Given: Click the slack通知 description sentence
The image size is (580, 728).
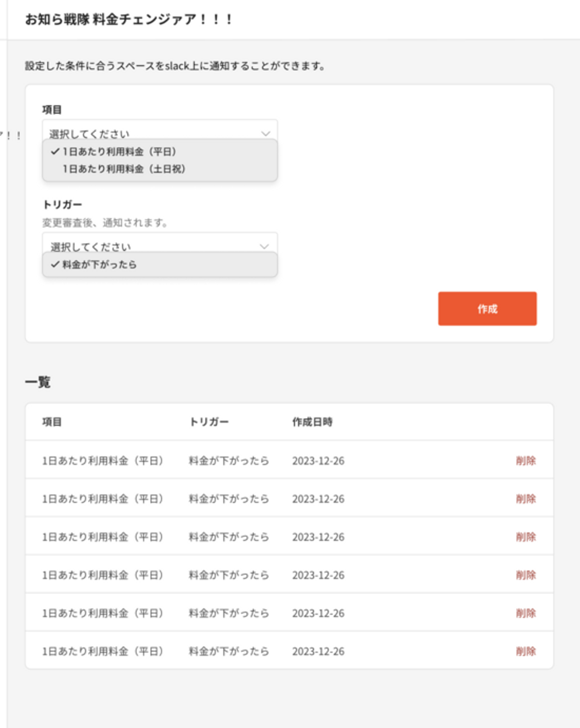Looking at the screenshot, I should pos(175,66).
